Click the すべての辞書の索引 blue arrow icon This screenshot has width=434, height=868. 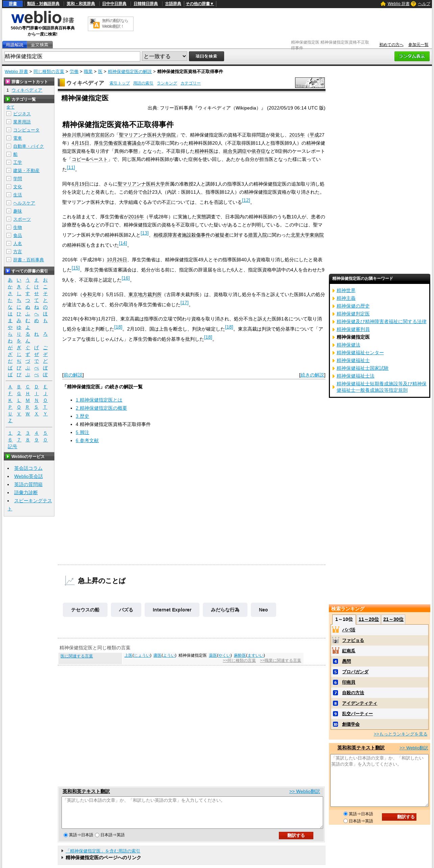(7, 271)
